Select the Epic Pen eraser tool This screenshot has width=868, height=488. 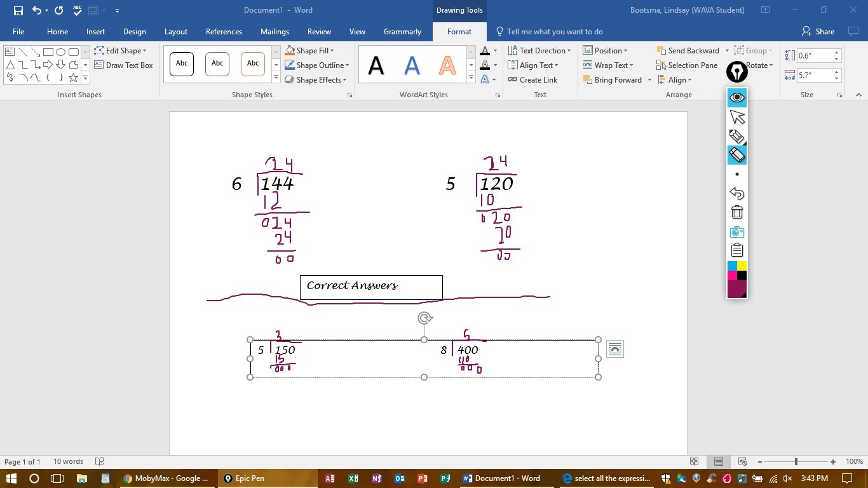736,155
